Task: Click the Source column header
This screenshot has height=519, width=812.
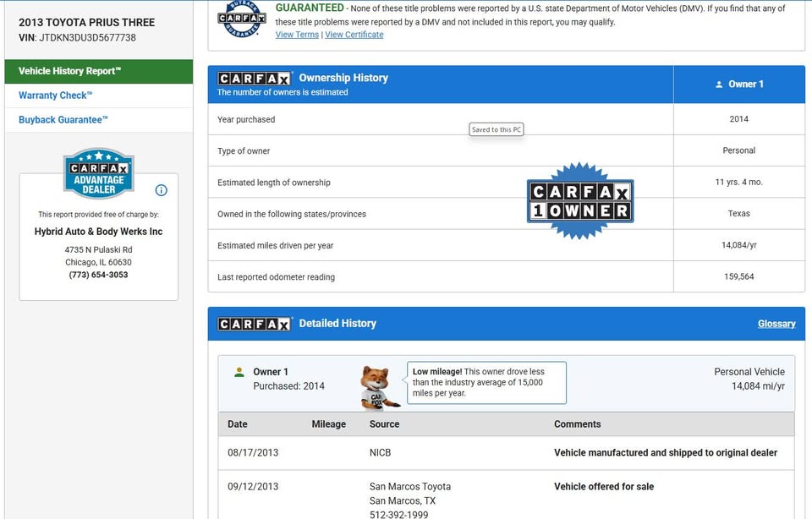Action: pos(384,424)
